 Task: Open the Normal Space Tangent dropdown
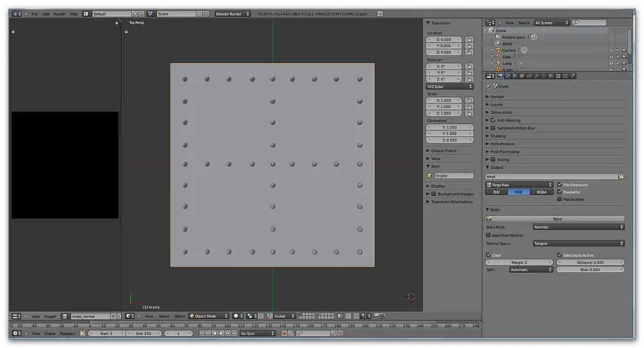point(578,244)
